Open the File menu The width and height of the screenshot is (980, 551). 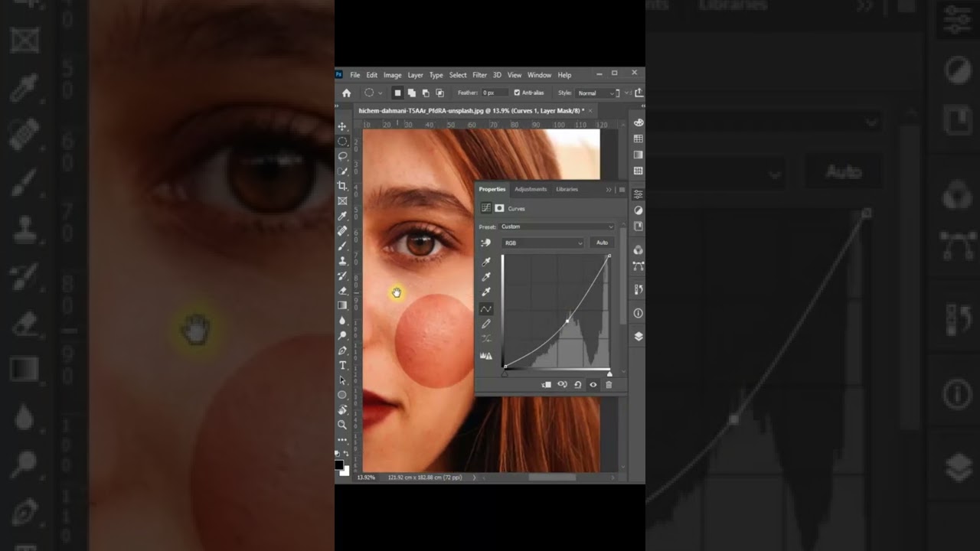point(355,75)
